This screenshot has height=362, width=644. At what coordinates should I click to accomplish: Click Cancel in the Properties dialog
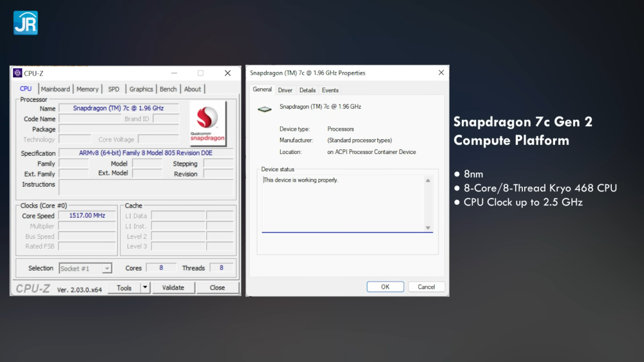pos(426,287)
